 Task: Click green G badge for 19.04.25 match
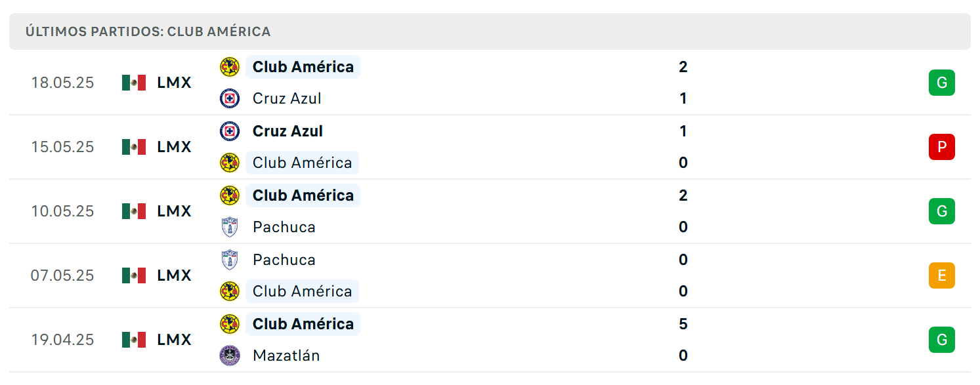click(x=942, y=340)
